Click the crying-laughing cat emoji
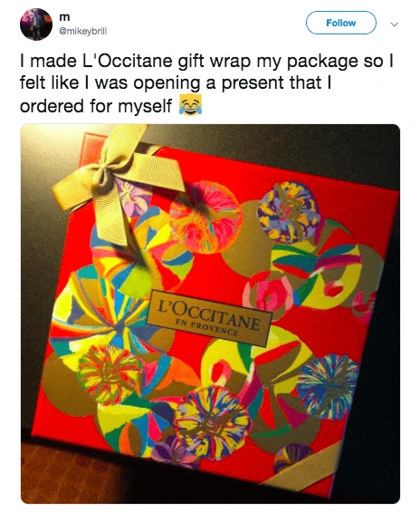Image resolution: width=420 pixels, height=512 pixels. click(x=190, y=105)
